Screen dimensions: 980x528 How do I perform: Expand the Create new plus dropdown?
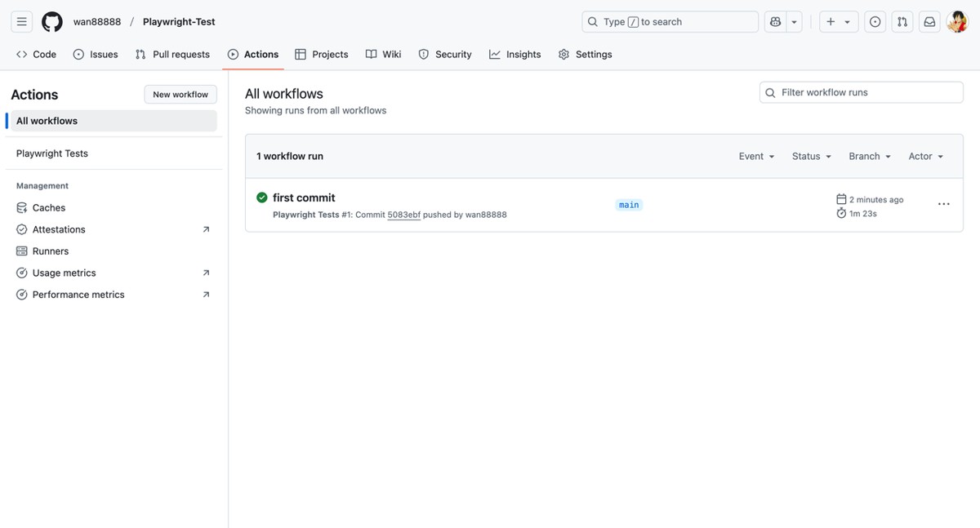838,22
